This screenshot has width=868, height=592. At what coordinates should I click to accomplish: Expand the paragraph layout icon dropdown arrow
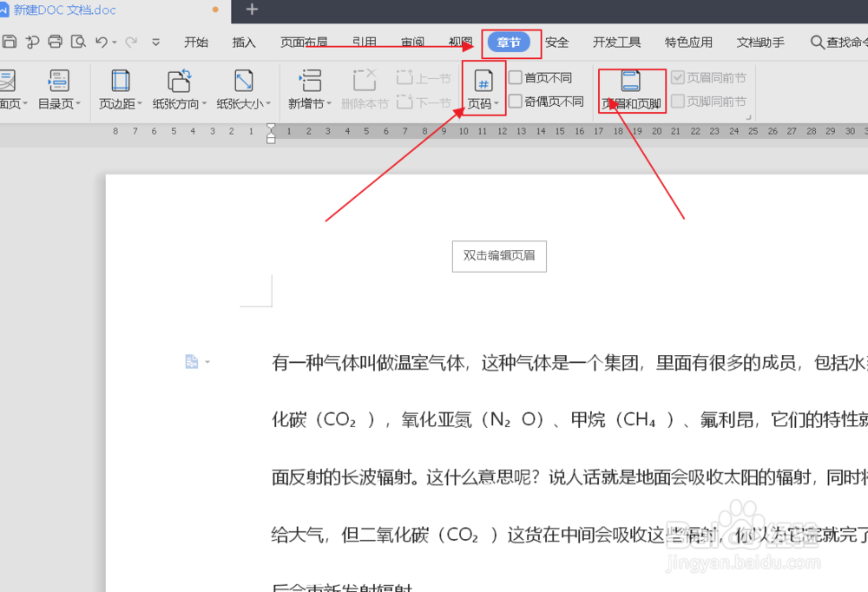pos(207,362)
